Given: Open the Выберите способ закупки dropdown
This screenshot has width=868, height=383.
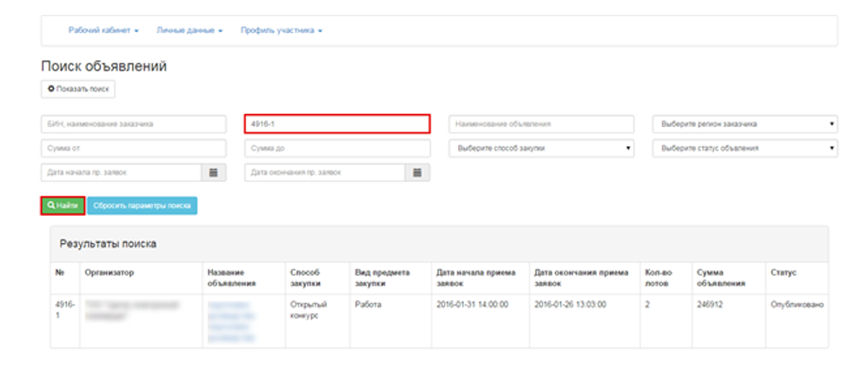Looking at the screenshot, I should (541, 149).
